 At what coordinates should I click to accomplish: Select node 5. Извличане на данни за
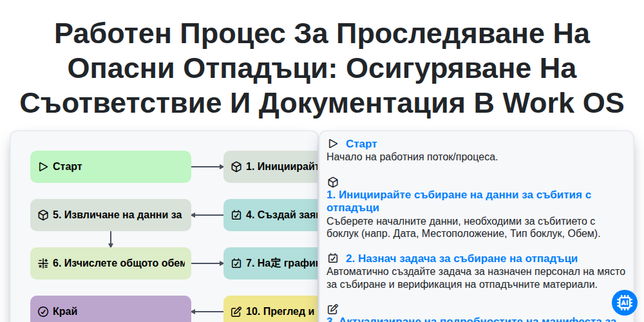pos(111,215)
